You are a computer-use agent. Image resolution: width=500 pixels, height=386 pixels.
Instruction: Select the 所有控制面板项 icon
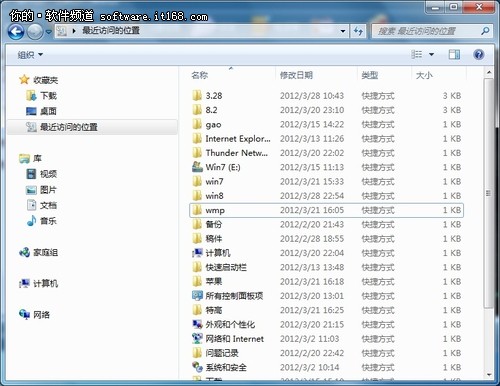197,296
